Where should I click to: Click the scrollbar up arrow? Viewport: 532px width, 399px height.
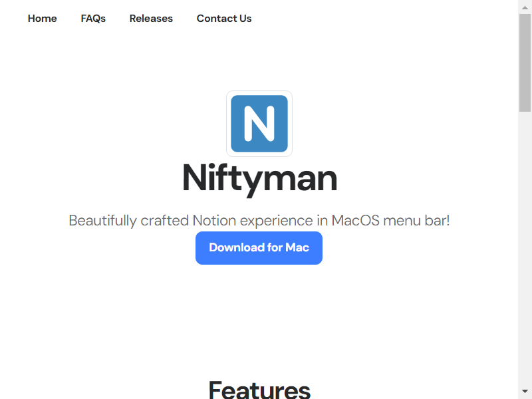pos(525,7)
